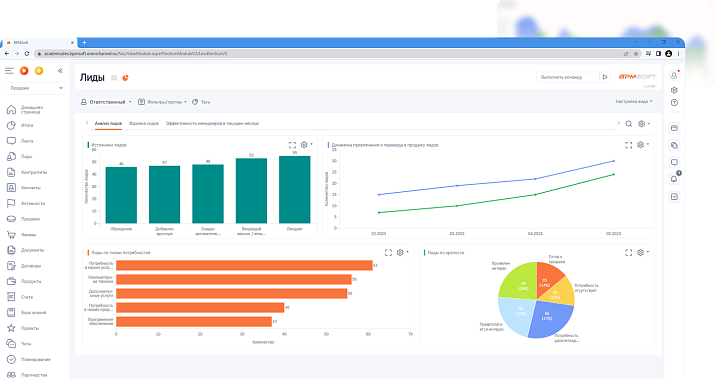Expand the Ответственный filter dropdown
The height and width of the screenshot is (379, 715).
click(x=106, y=102)
